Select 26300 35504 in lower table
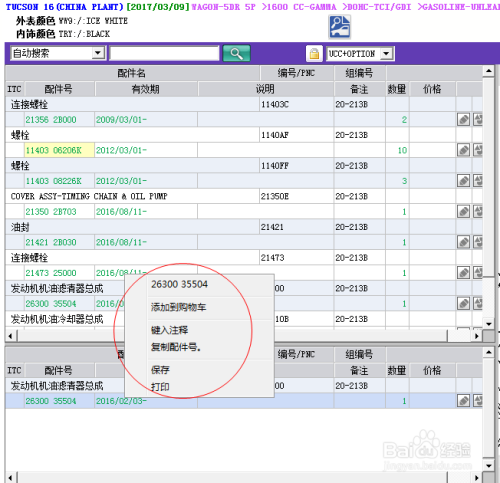 click(x=51, y=401)
